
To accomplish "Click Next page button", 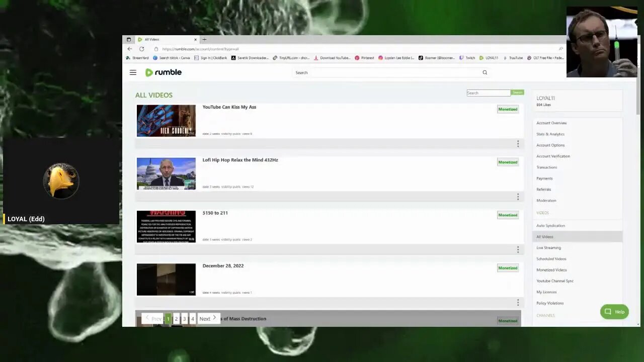I will pos(208,319).
